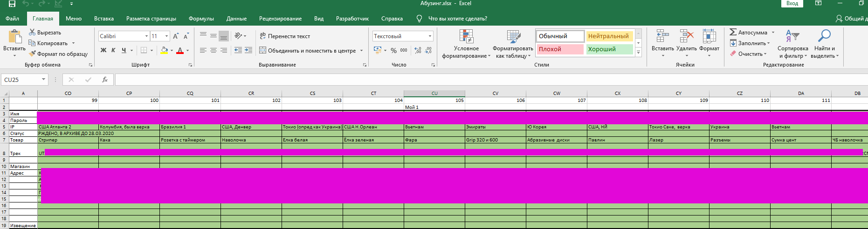This screenshot has width=868, height=229.
Task: Switch to Формулы ribbon tab
Action: (x=201, y=19)
